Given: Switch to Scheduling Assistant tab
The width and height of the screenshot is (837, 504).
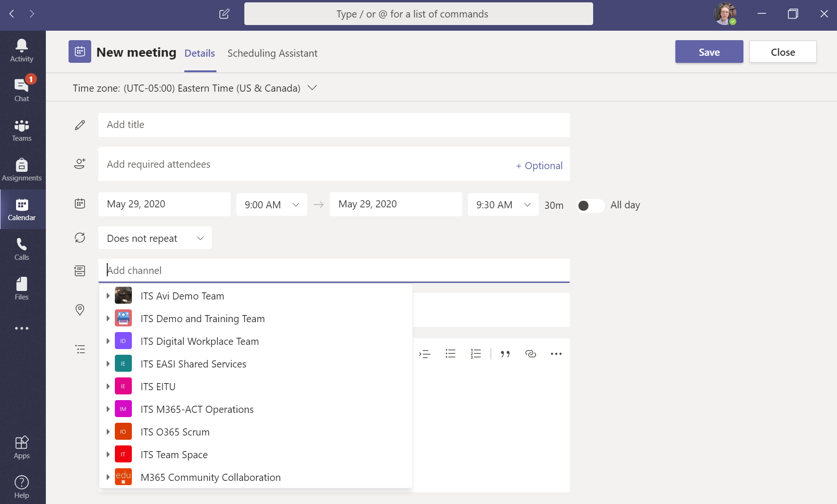Looking at the screenshot, I should 272,53.
